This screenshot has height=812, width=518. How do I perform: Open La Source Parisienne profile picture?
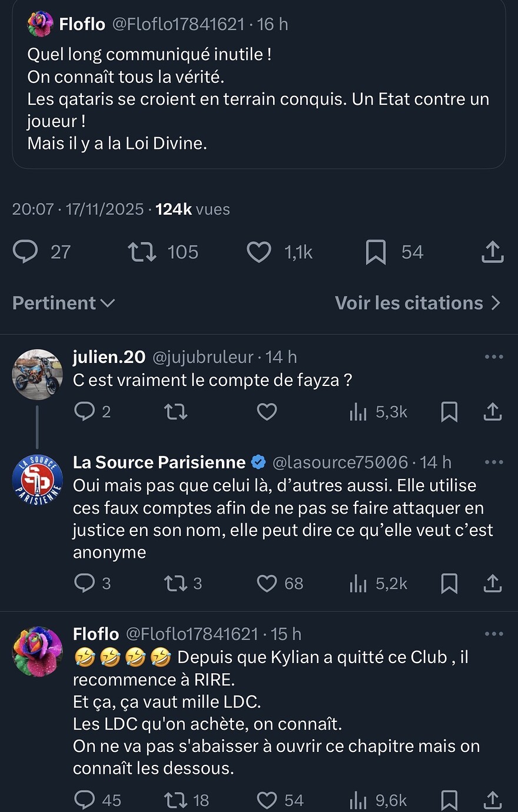click(38, 480)
